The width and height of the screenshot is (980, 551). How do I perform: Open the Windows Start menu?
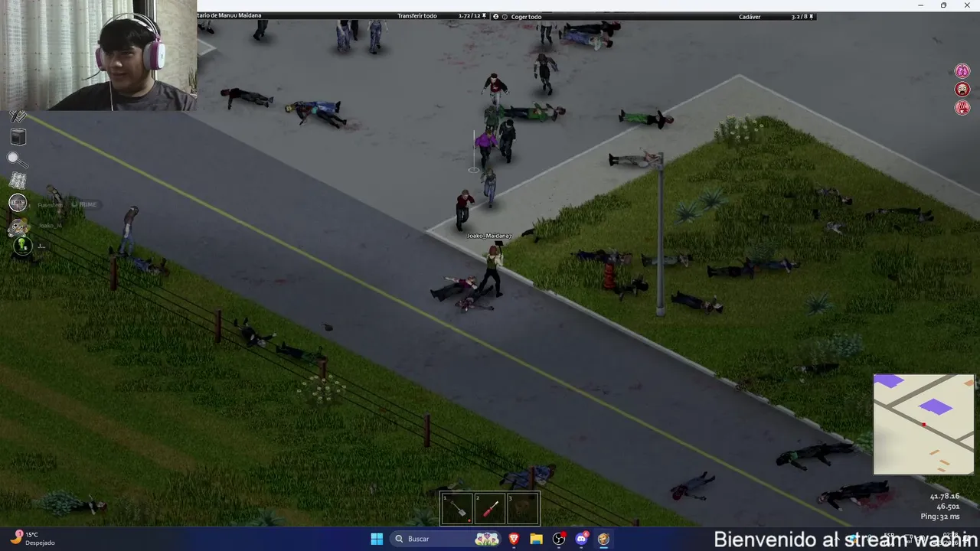(377, 539)
